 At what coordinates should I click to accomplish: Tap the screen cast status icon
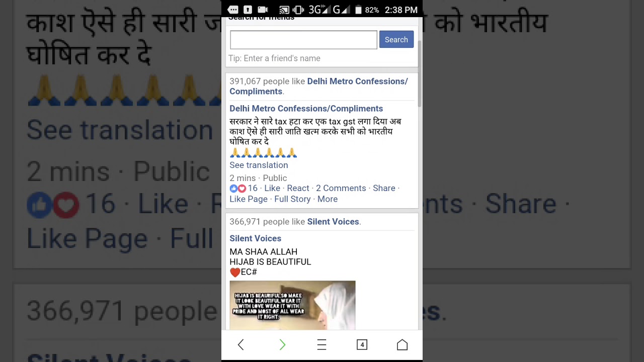pyautogui.click(x=284, y=10)
